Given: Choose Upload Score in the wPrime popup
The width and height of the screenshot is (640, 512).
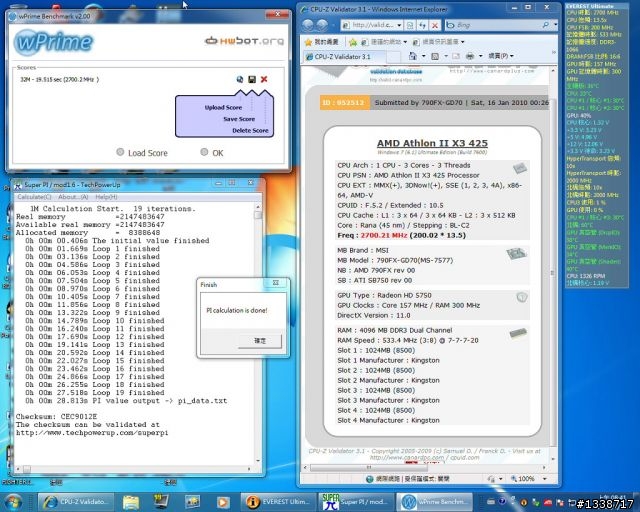Looking at the screenshot, I should [x=223, y=107].
